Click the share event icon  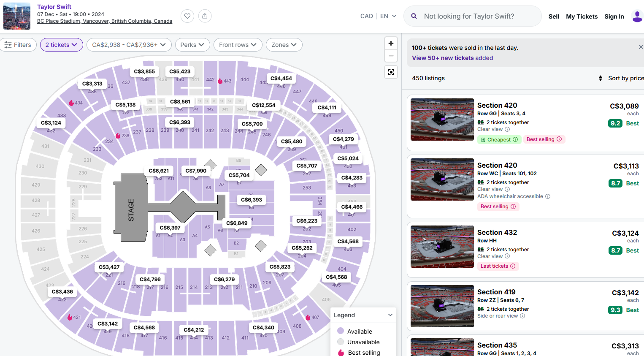[x=205, y=16]
